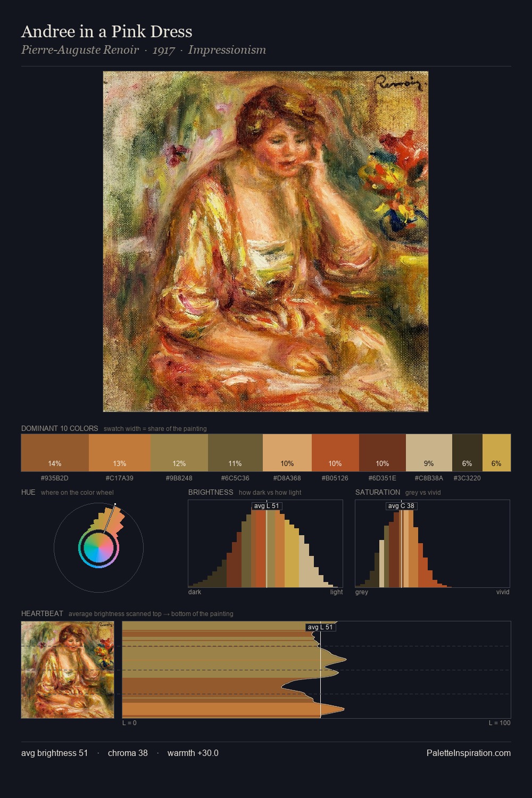Click the saturation histogram chart

tap(433, 544)
